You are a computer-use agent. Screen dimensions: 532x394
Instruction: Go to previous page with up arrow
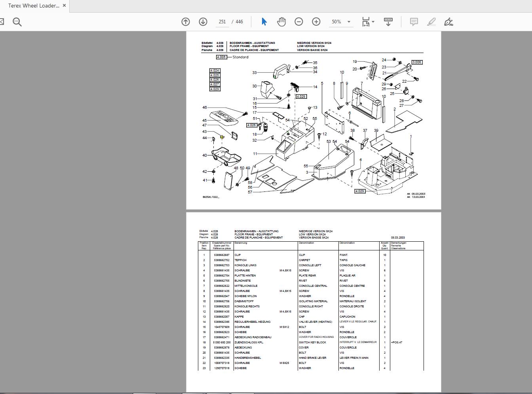pyautogui.click(x=186, y=22)
